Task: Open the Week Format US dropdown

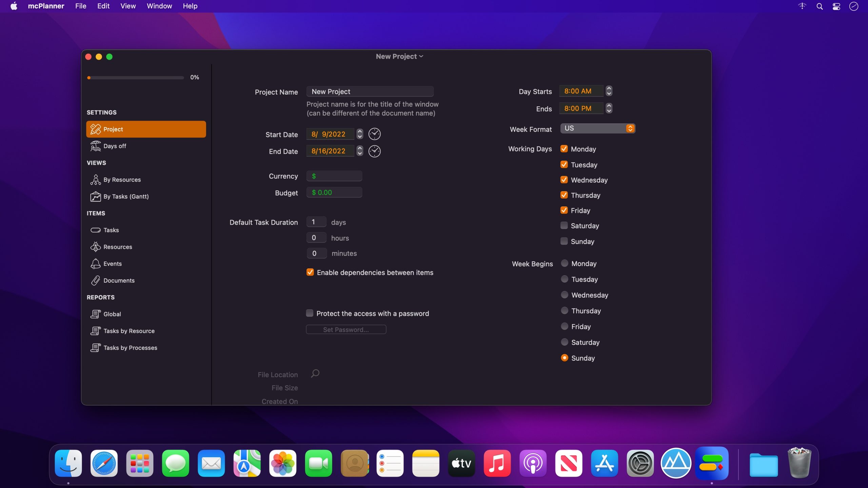Action: pos(597,128)
